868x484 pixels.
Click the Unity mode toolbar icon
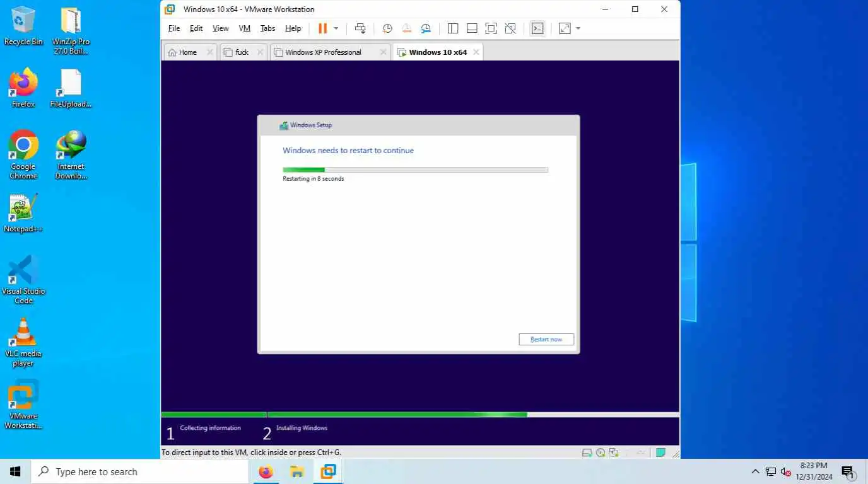[510, 28]
